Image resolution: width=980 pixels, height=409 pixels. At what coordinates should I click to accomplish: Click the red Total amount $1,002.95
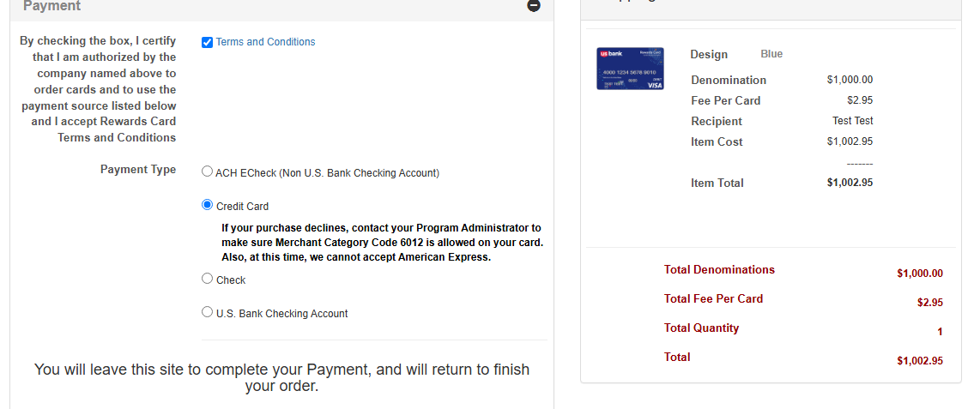pyautogui.click(x=919, y=361)
